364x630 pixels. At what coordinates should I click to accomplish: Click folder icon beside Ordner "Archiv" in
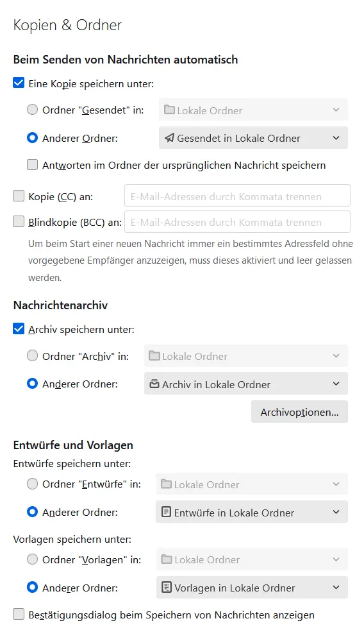154,355
